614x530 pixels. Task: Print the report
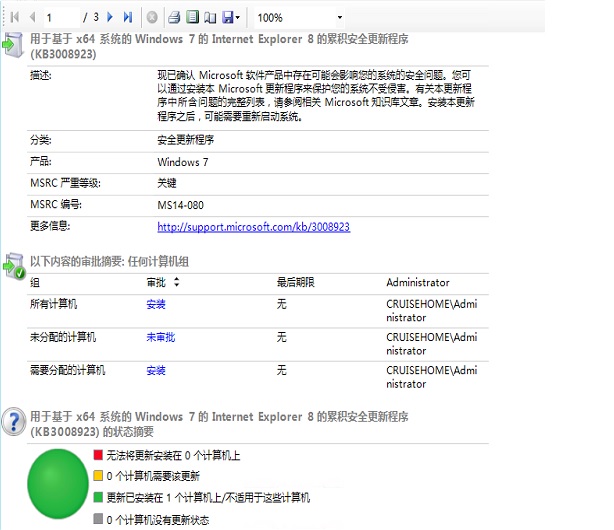pos(174,17)
